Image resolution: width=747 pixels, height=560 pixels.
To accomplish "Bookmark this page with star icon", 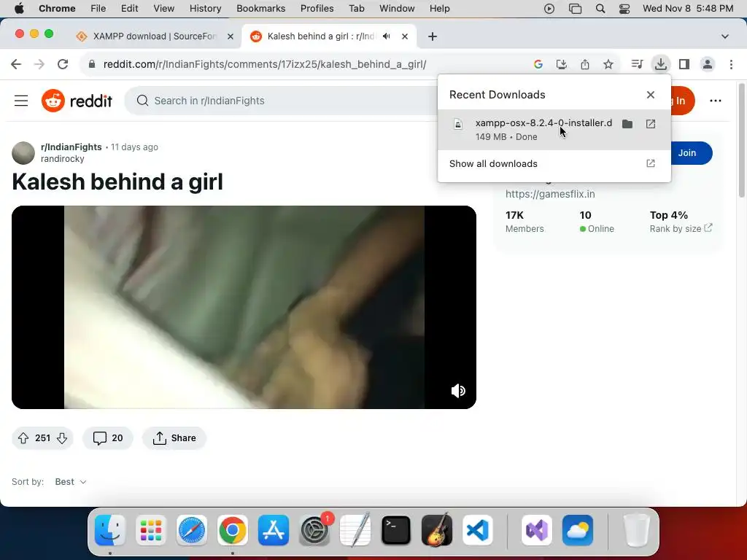I will (608, 64).
